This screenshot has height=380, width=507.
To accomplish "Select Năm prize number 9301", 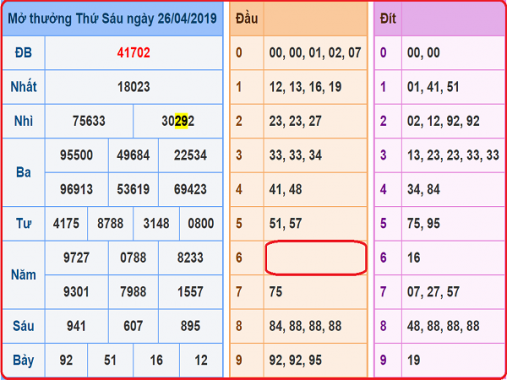I will coord(76,292).
